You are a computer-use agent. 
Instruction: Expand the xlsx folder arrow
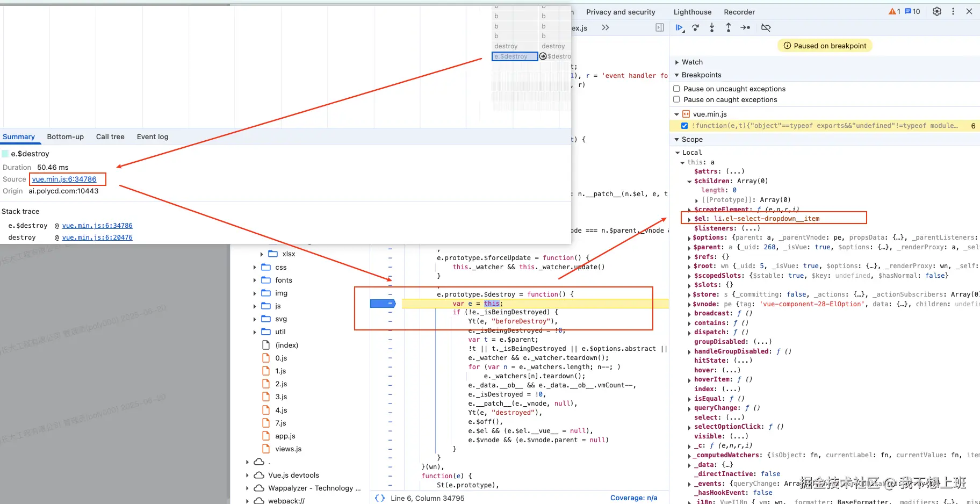click(x=262, y=254)
